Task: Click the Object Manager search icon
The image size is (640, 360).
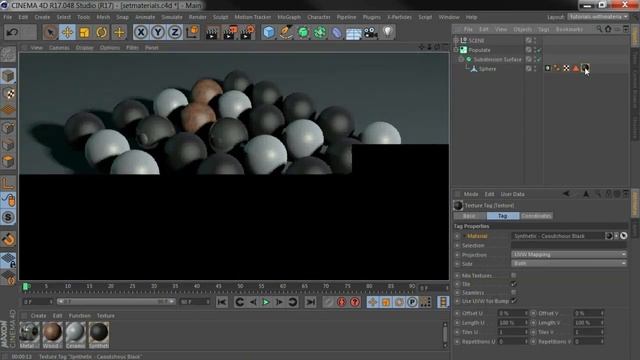Action: [599, 29]
